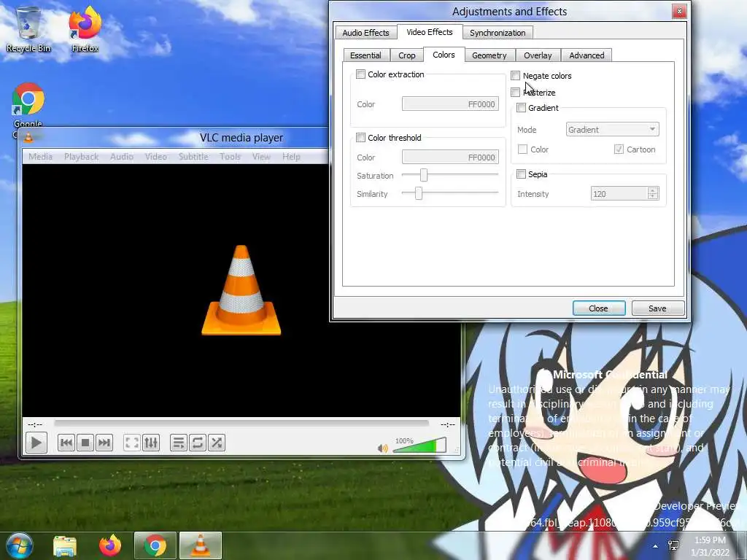Skip to previous media in VLC
This screenshot has height=560, width=747.
tap(66, 443)
